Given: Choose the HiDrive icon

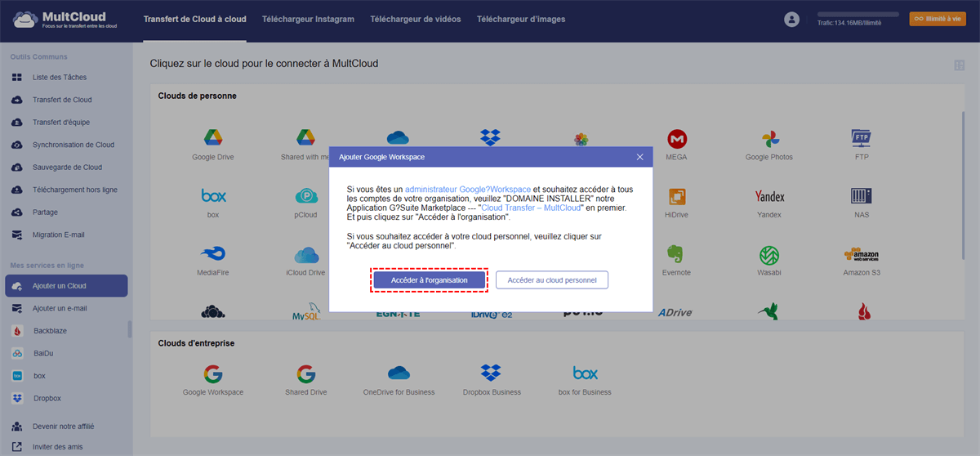Looking at the screenshot, I should pyautogui.click(x=676, y=196).
